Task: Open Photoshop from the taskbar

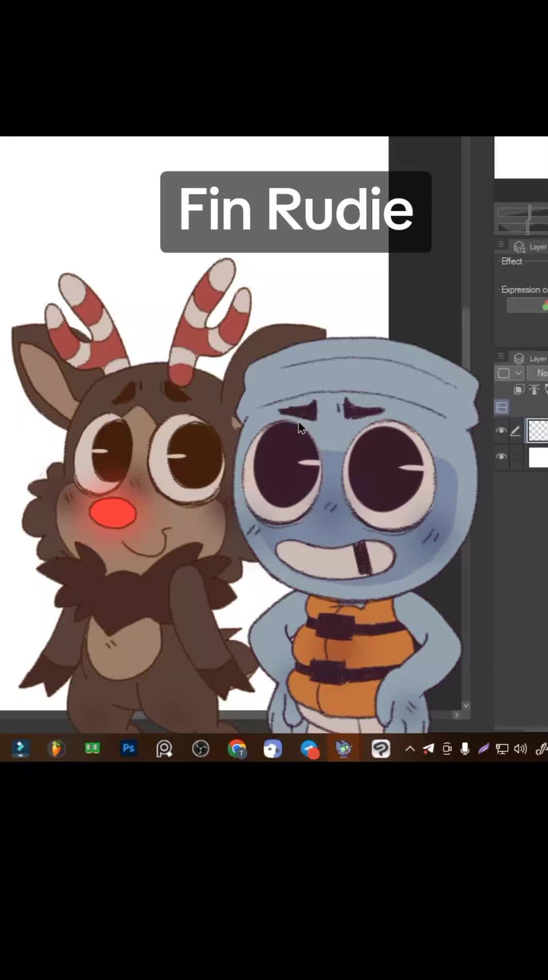Action: 128,748
